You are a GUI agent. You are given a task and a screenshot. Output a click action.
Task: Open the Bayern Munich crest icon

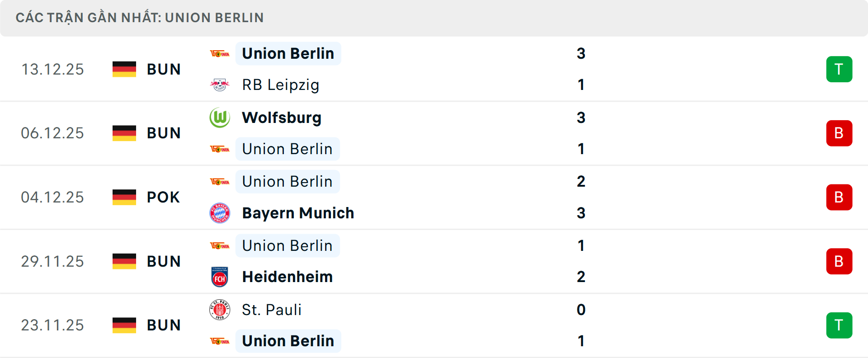(x=220, y=212)
